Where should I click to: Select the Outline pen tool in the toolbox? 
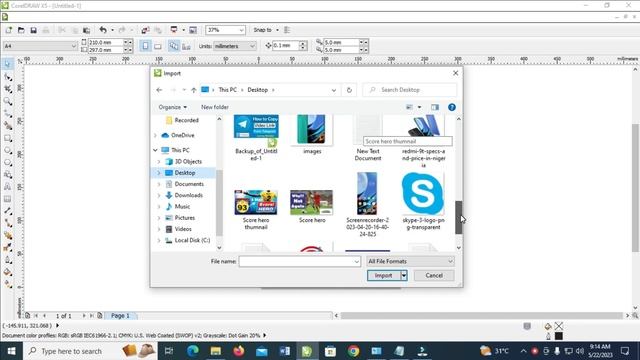[7, 260]
